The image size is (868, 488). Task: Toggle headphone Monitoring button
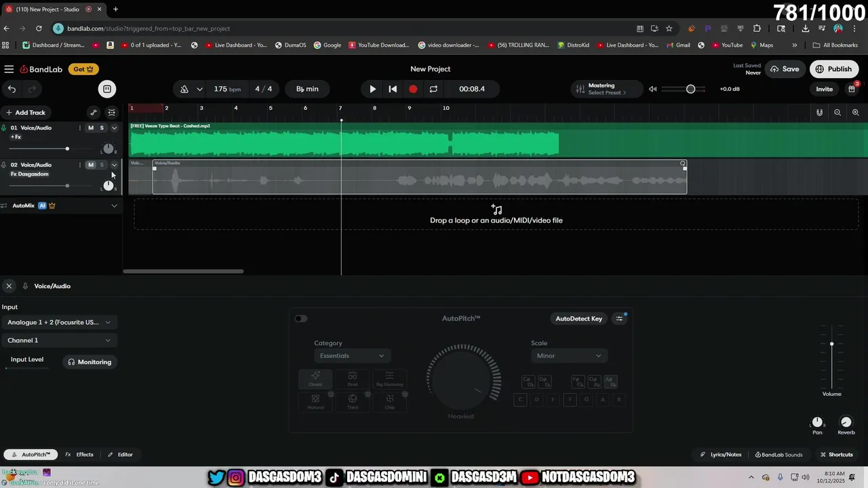click(x=90, y=362)
